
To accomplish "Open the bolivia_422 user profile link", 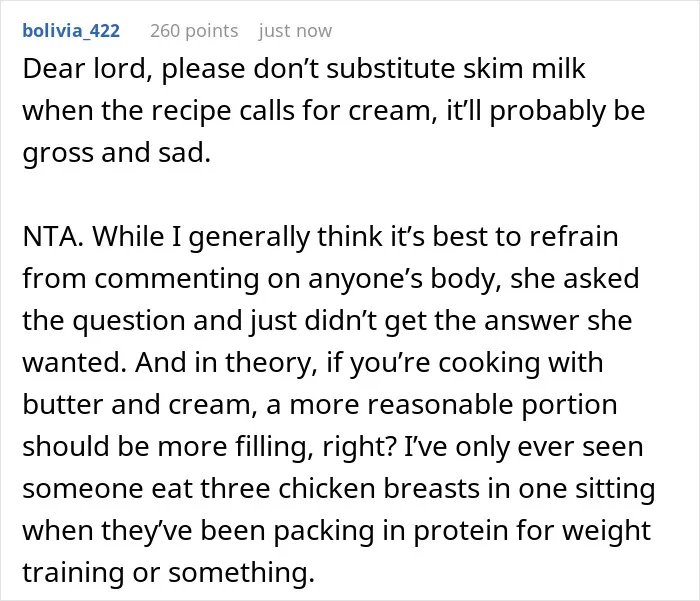I will point(71,31).
